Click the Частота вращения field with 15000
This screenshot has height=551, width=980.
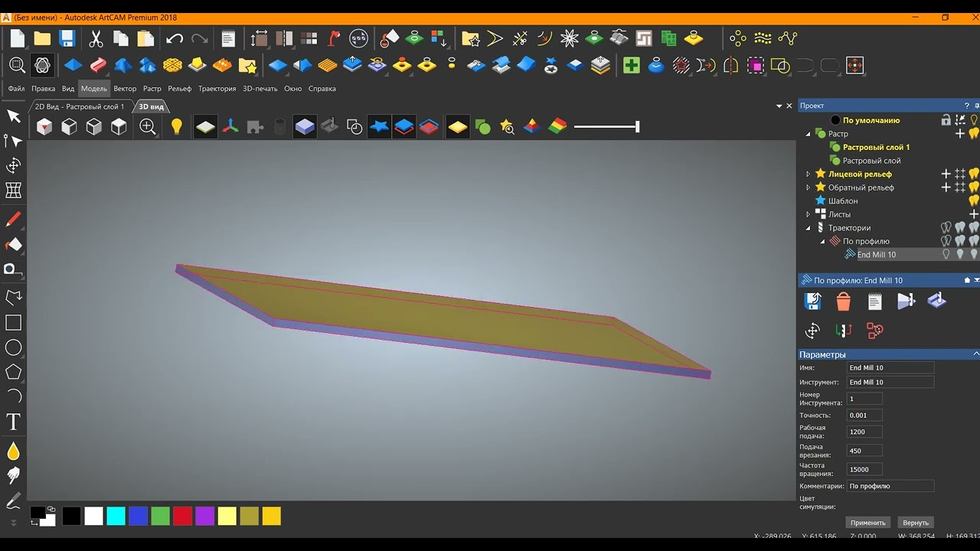864,469
